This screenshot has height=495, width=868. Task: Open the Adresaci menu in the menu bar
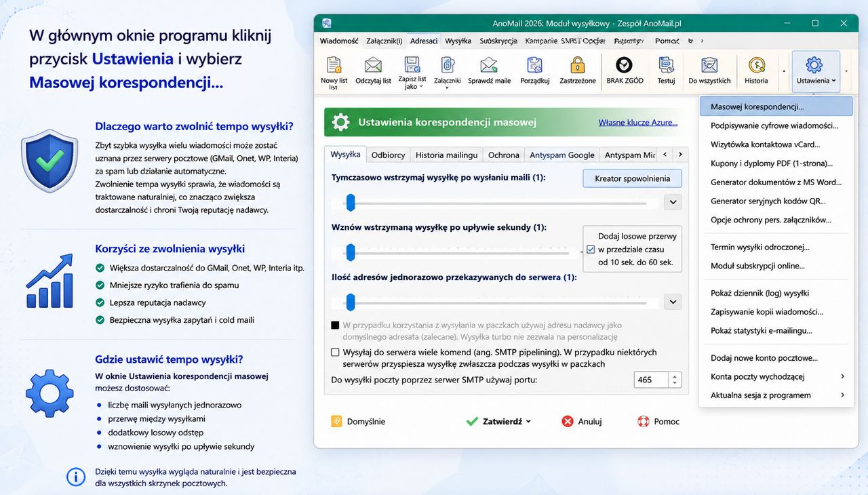pyautogui.click(x=424, y=41)
